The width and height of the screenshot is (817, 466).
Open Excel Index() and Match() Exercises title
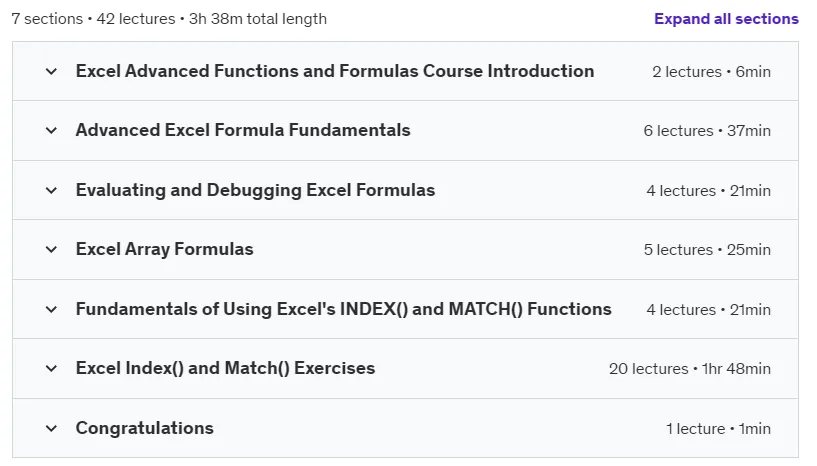[x=226, y=368]
